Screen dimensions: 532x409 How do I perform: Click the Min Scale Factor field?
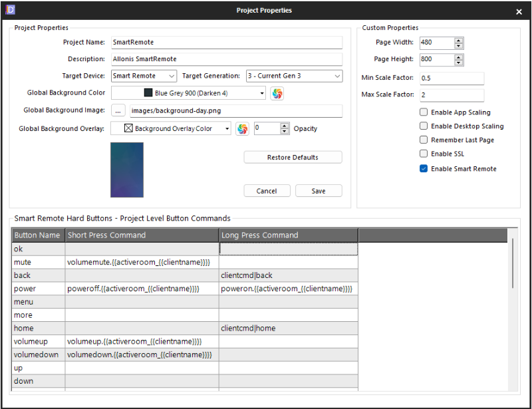(452, 78)
